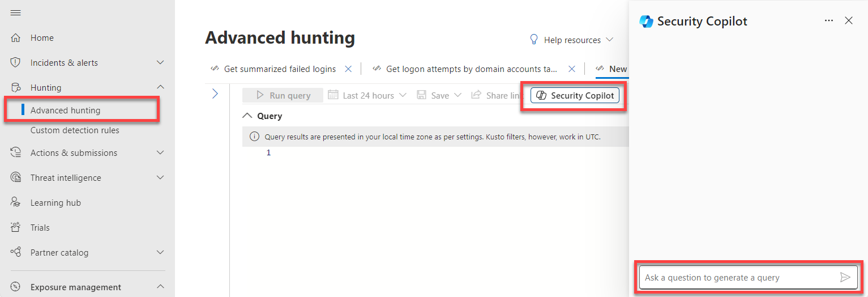The height and width of the screenshot is (297, 868).
Task: Collapse the Hunting section
Action: (160, 87)
